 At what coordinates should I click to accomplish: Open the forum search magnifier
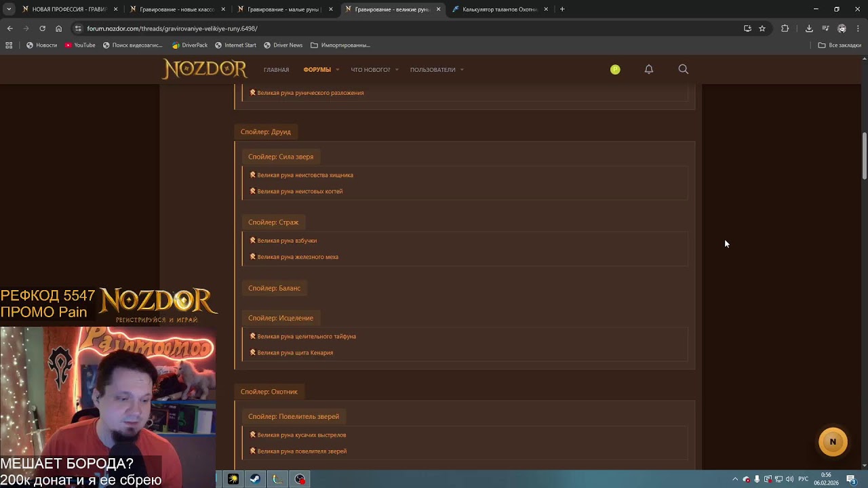[x=683, y=69]
